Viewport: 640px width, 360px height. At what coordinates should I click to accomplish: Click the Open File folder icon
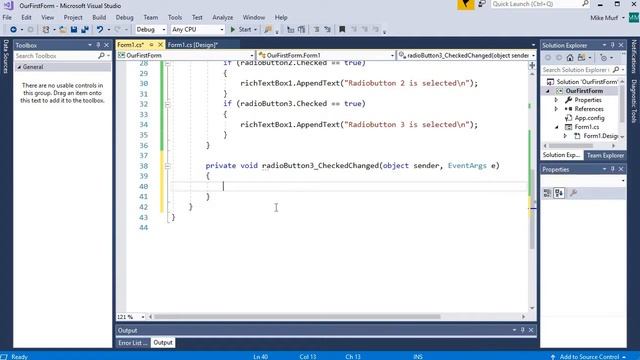pos(63,29)
